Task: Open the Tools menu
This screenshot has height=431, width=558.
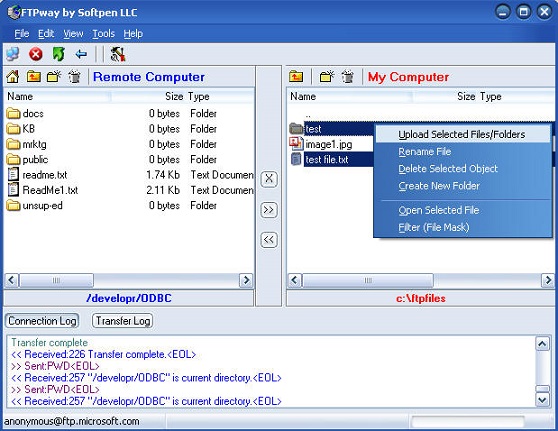Action: point(104,34)
